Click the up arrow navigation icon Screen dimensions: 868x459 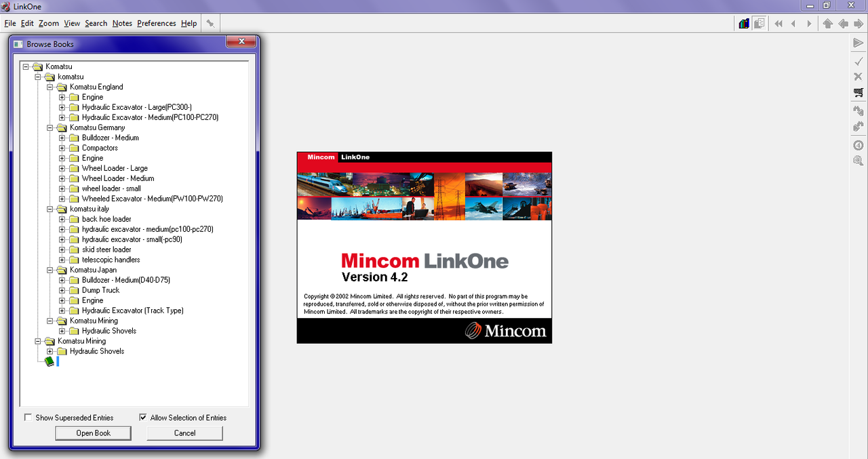click(827, 24)
